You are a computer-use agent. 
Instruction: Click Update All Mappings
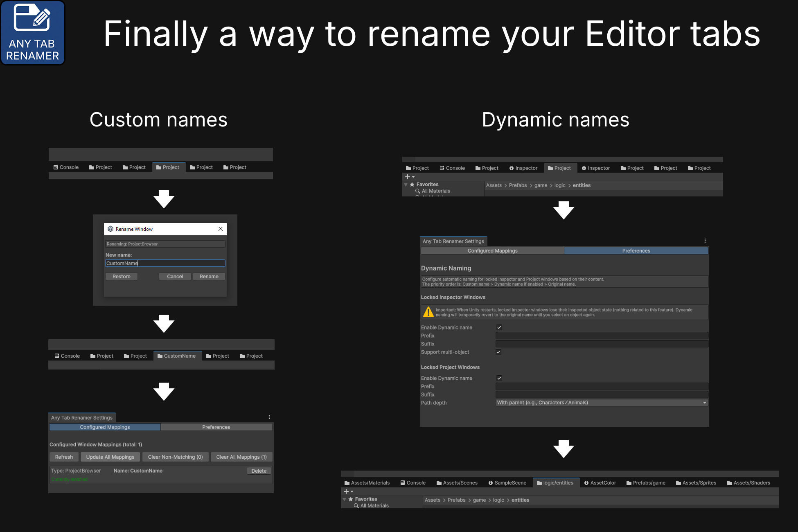click(110, 457)
